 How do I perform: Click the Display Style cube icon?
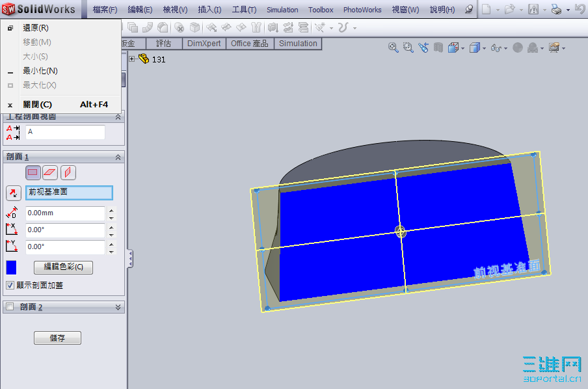point(475,47)
